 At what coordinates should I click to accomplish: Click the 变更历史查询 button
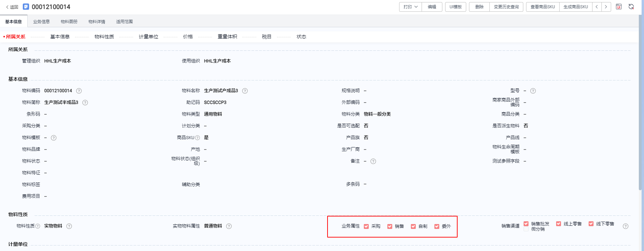(506, 7)
